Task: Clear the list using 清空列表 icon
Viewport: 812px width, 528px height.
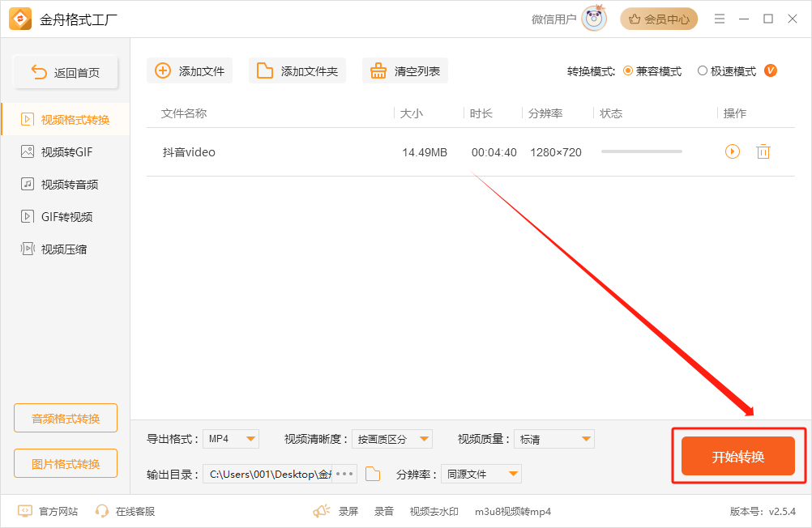Action: (x=404, y=70)
